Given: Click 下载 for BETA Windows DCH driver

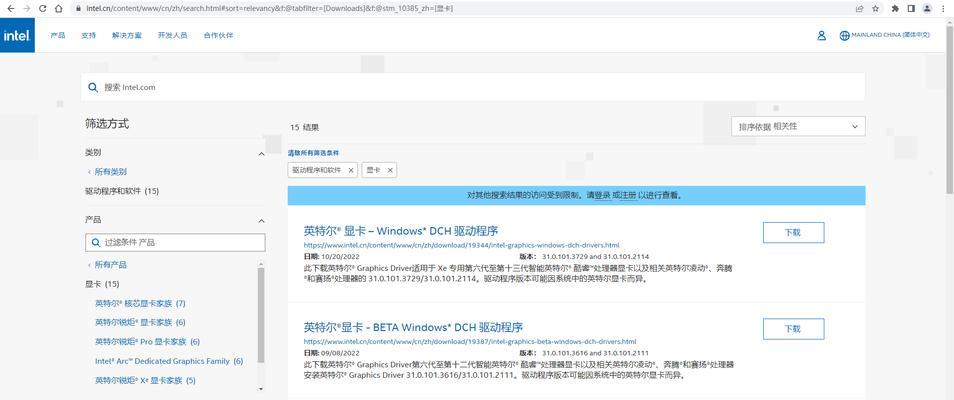Looking at the screenshot, I should click(x=793, y=329).
